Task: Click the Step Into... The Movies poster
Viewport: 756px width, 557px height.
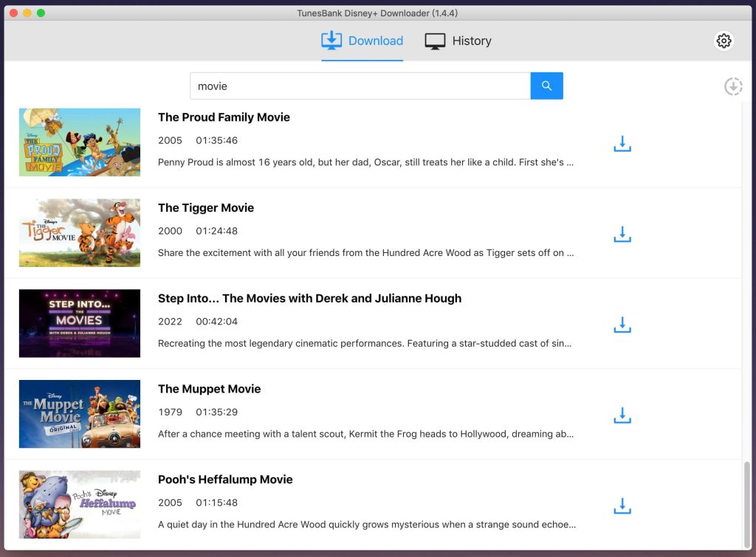Action: click(x=80, y=323)
